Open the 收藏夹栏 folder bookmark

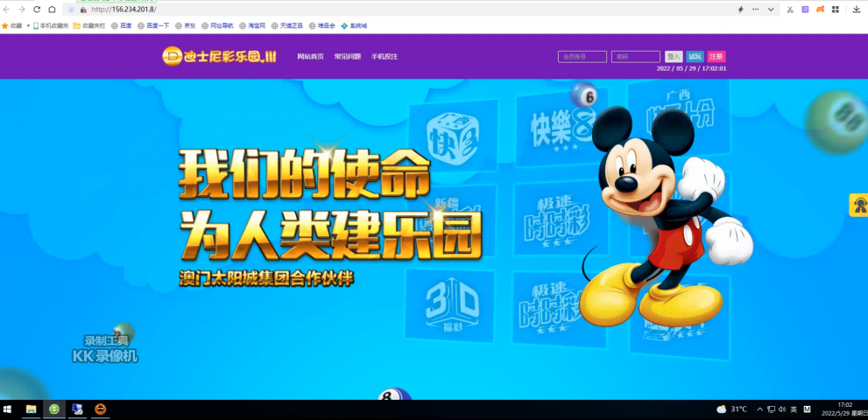(x=89, y=25)
